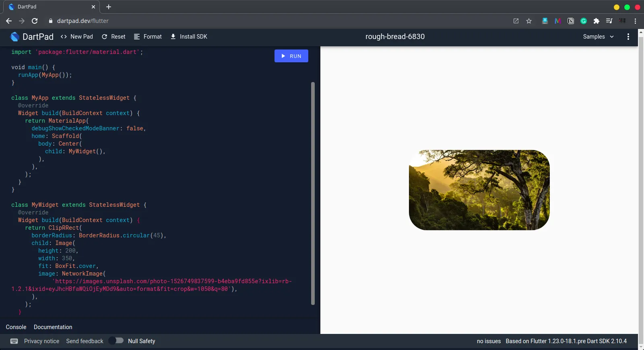The image size is (644, 350).
Task: Open DartPad's three-dot overflow menu
Action: pos(628,37)
